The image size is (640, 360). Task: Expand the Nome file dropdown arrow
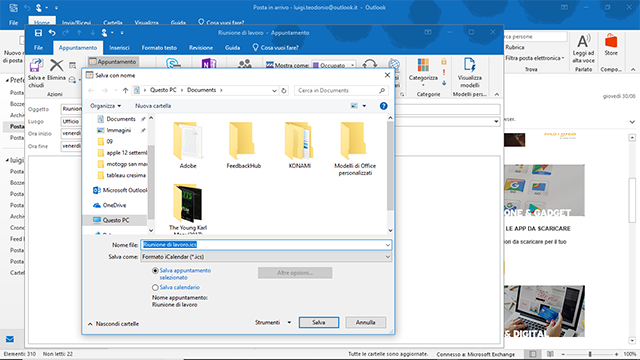387,245
